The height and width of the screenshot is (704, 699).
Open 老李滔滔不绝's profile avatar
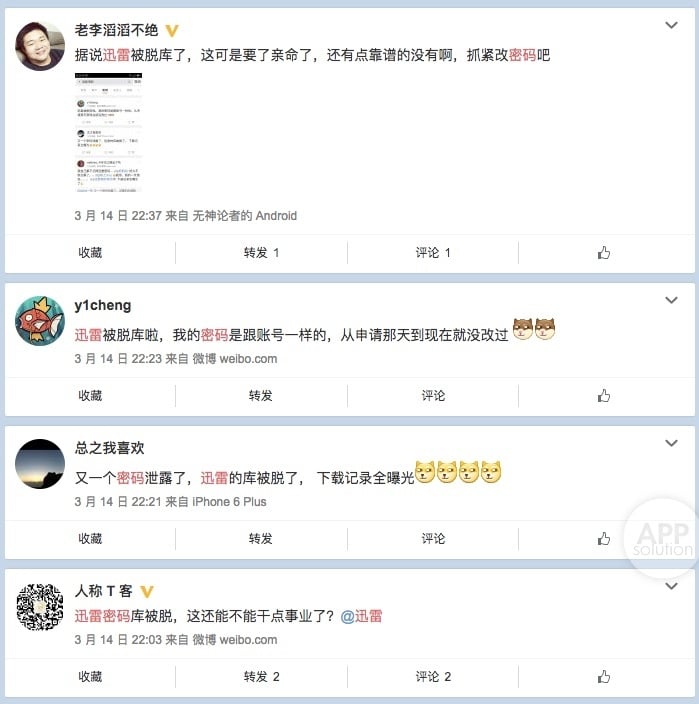40,46
